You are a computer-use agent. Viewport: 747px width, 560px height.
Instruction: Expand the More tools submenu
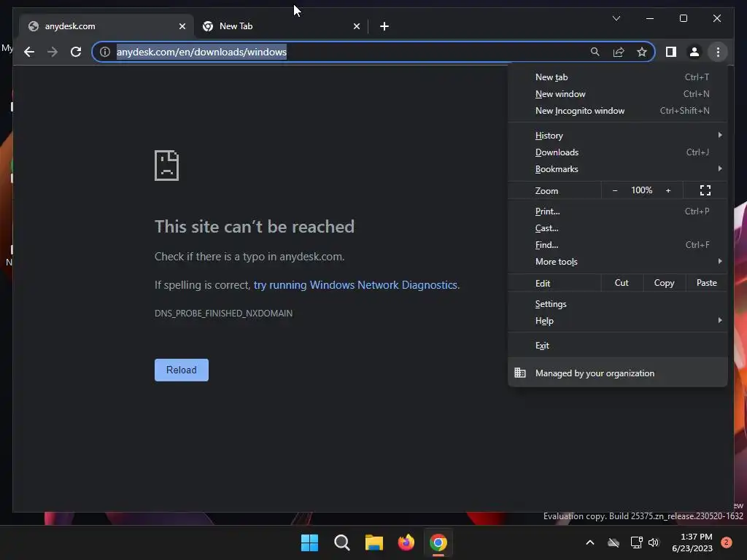pyautogui.click(x=617, y=262)
